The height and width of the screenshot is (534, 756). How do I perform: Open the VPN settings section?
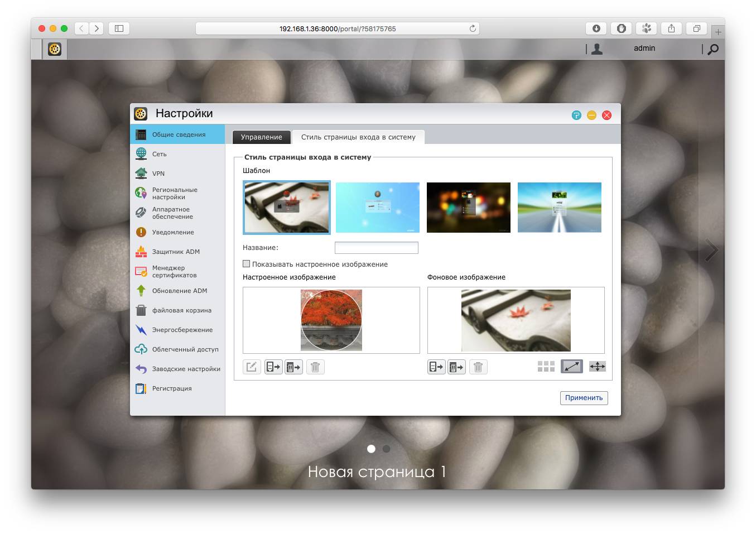177,174
